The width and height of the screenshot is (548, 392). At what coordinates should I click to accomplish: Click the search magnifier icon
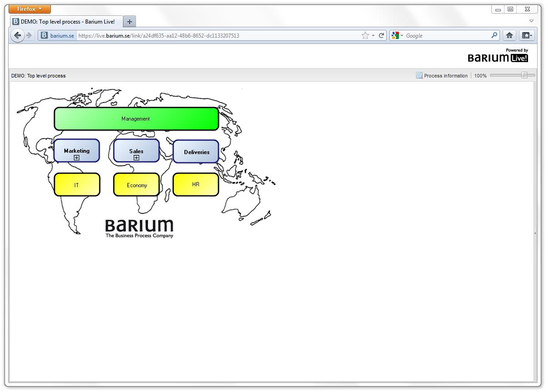pyautogui.click(x=494, y=35)
